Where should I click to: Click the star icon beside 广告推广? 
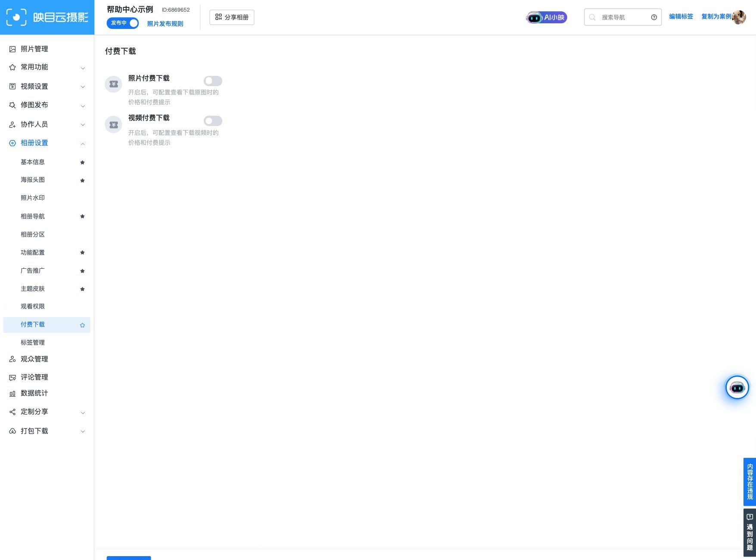[x=82, y=271]
